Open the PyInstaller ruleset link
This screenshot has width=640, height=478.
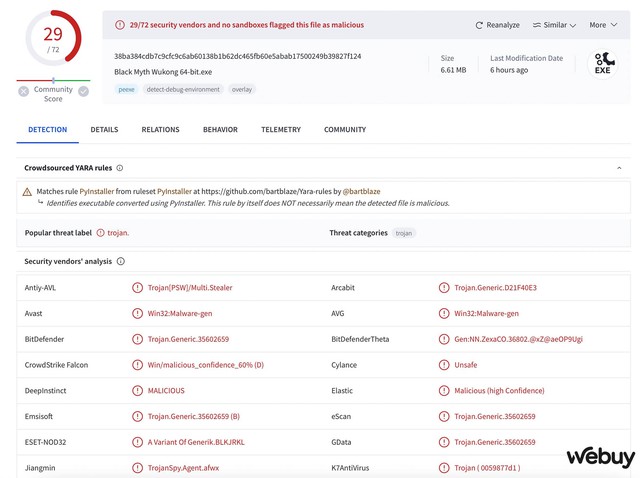click(x=174, y=191)
